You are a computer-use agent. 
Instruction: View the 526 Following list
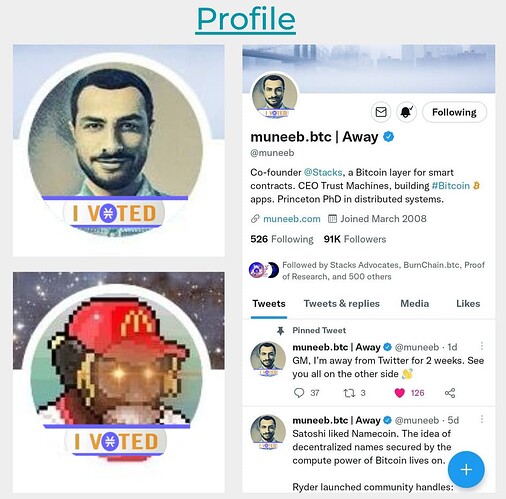(x=282, y=239)
